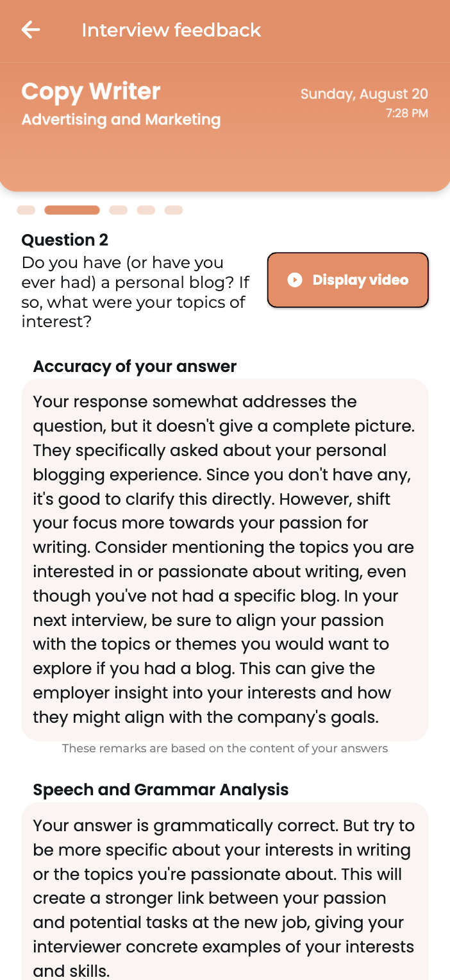Click the Sunday, August 20 date
450x980 pixels.
coord(364,94)
